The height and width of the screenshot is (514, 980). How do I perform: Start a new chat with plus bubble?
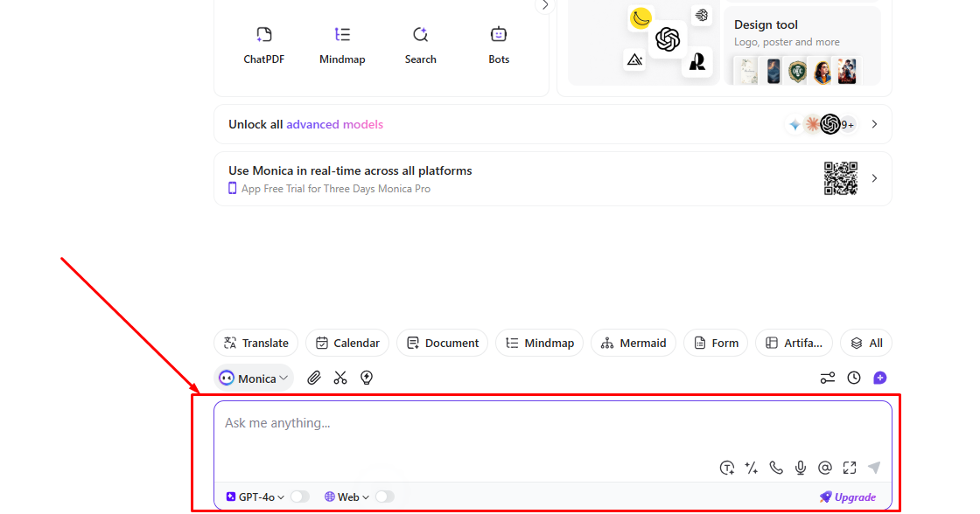point(880,378)
